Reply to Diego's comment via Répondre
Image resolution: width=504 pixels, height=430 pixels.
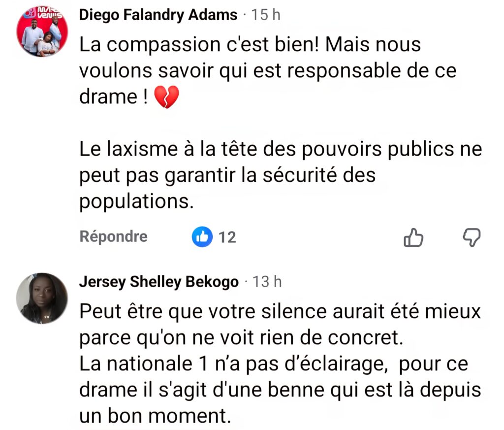(x=113, y=237)
